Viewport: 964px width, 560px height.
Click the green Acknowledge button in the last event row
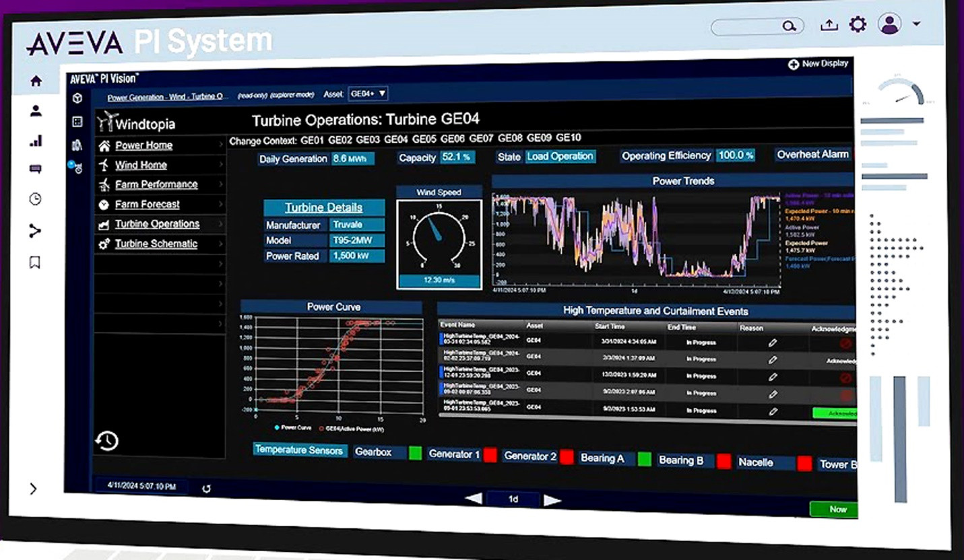pyautogui.click(x=835, y=413)
